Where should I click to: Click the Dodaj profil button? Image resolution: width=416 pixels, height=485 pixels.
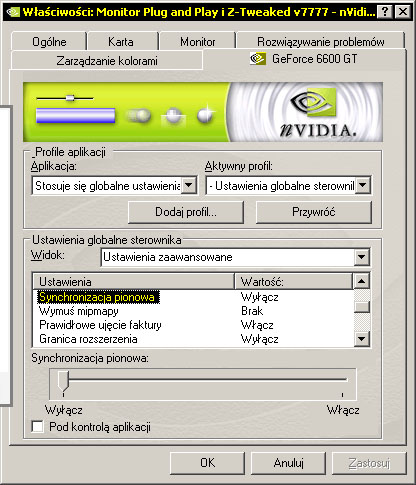pyautogui.click(x=186, y=212)
